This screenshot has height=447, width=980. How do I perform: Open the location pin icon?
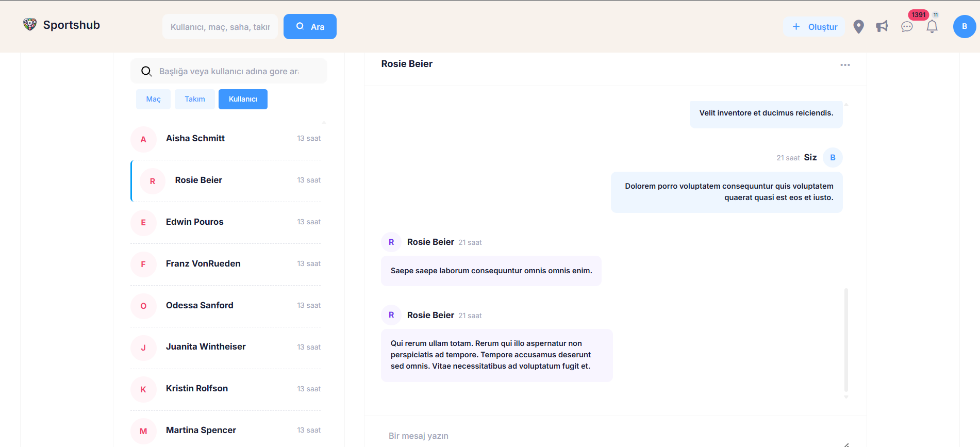858,27
